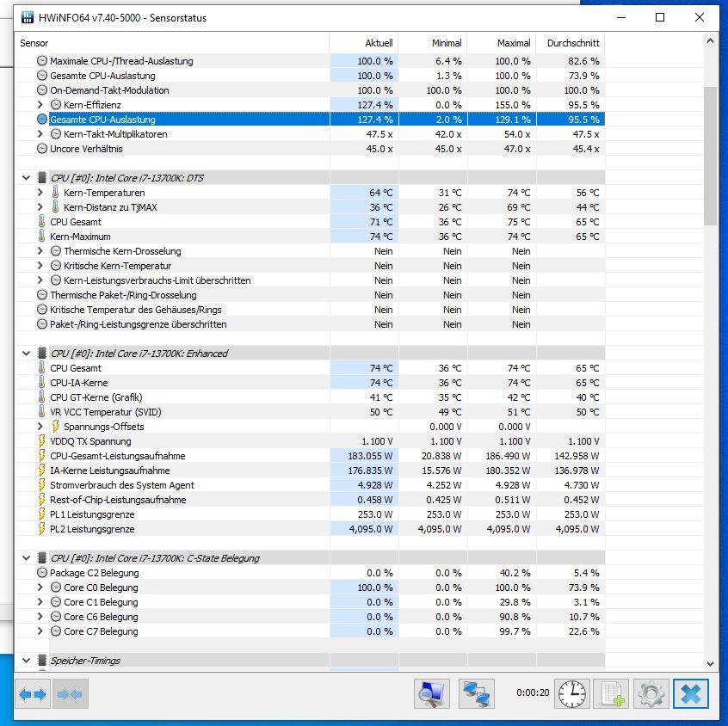Click icon beside Stromverbrauch des System Agent
This screenshot has height=726, width=728.
[x=42, y=485]
